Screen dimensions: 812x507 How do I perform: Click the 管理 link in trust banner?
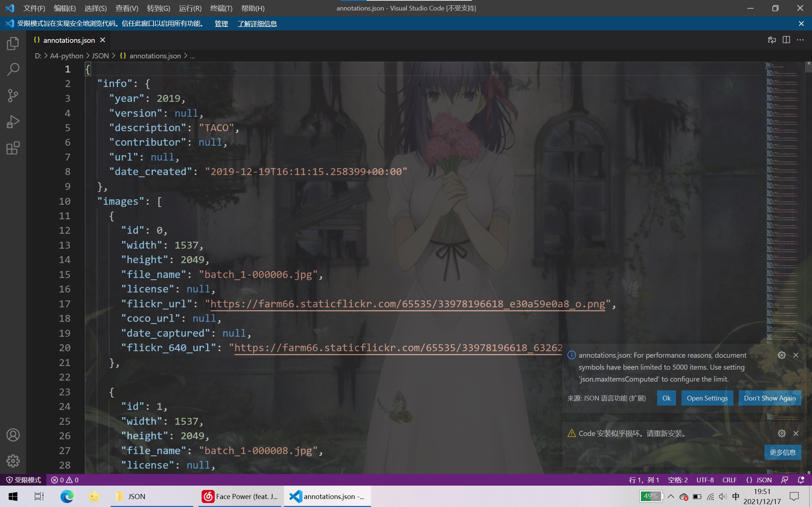[221, 24]
